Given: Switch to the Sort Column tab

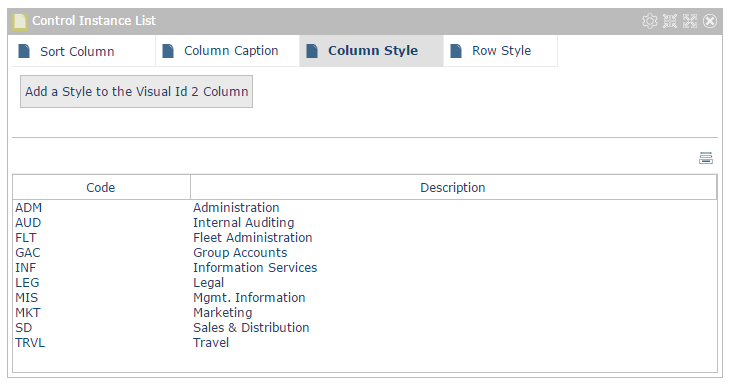Looking at the screenshot, I should click(x=84, y=51).
